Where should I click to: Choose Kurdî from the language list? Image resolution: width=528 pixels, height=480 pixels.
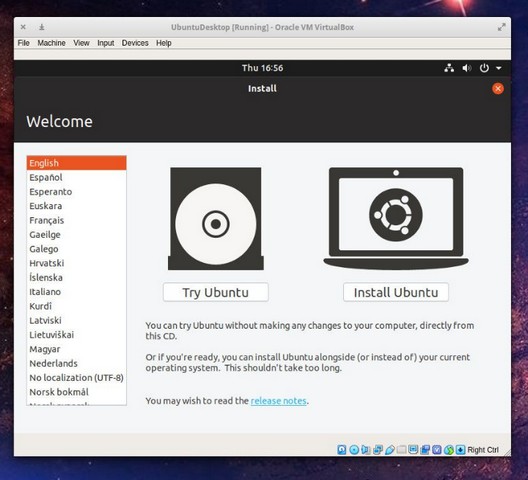click(76, 306)
